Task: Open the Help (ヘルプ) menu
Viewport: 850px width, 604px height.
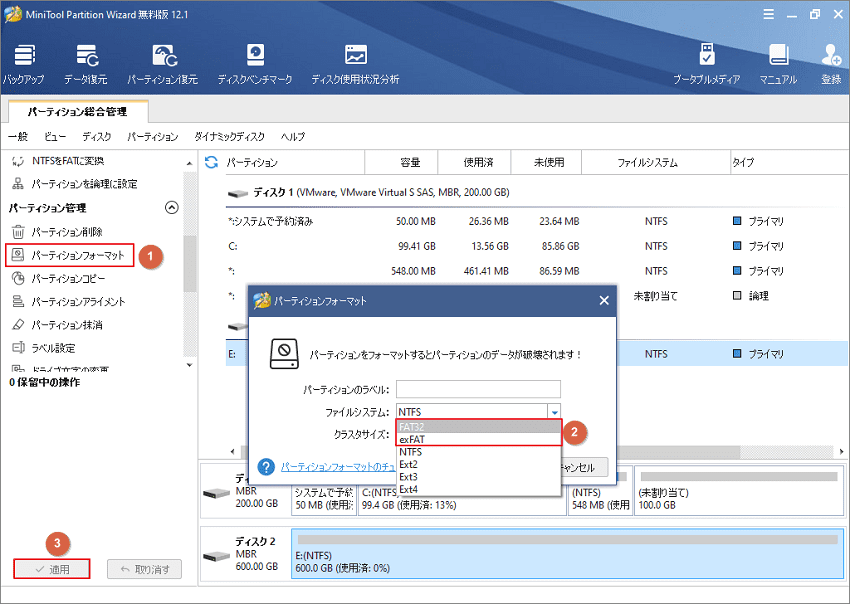Action: tap(293, 137)
